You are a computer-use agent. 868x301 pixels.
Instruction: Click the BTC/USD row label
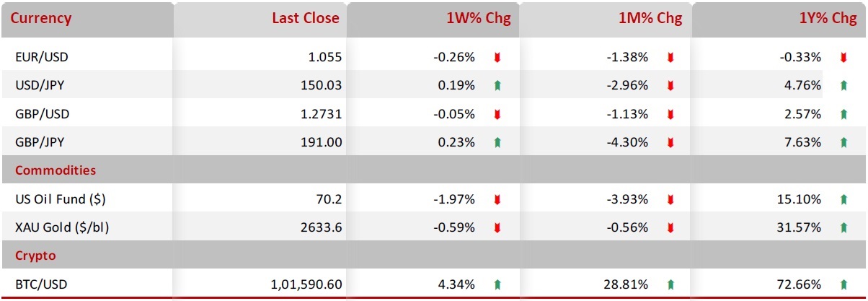coord(40,284)
